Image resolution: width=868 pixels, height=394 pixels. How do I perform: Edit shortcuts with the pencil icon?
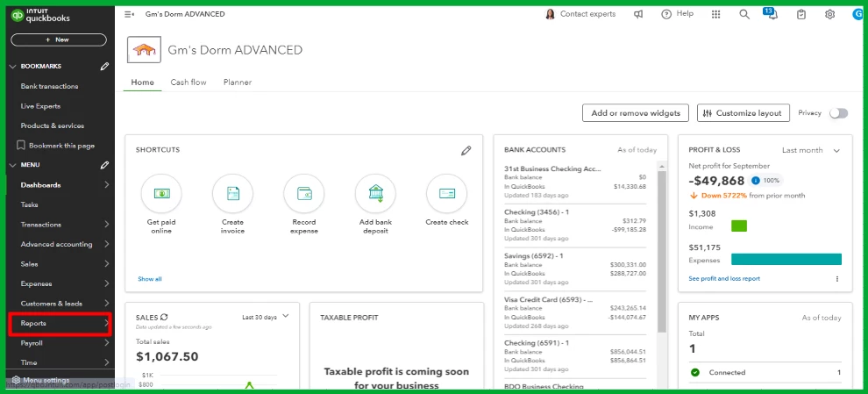click(x=466, y=150)
